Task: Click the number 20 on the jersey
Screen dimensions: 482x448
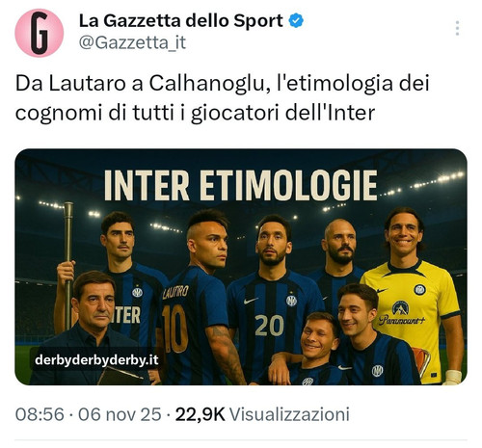Action: coord(269,325)
